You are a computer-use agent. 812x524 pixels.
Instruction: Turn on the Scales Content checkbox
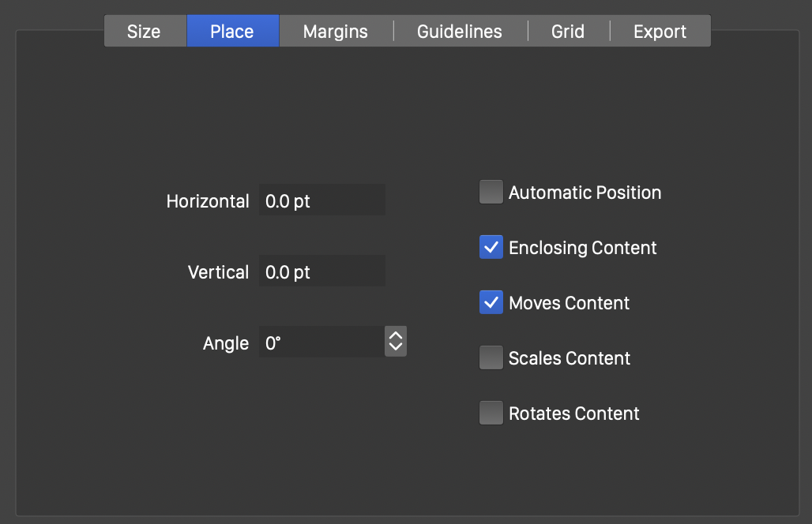(491, 357)
